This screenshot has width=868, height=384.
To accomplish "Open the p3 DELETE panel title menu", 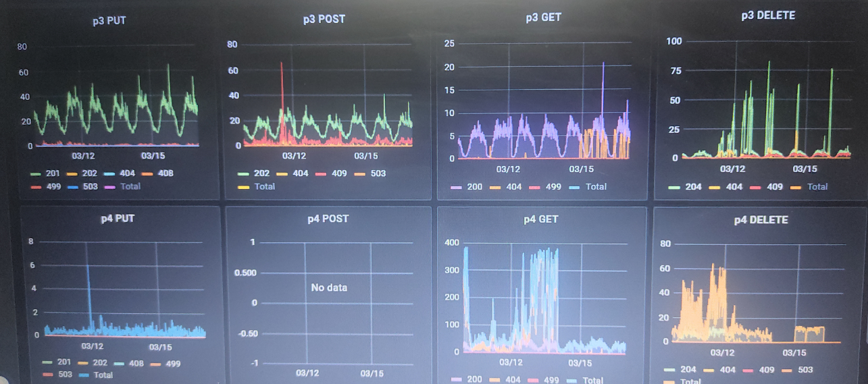I will click(x=767, y=16).
